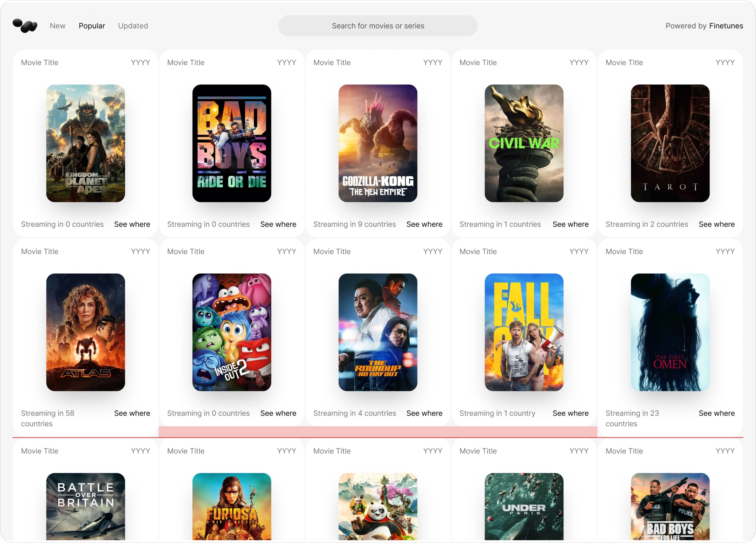Switch to the New tab
Viewport: 756px width, 543px height.
[57, 26]
